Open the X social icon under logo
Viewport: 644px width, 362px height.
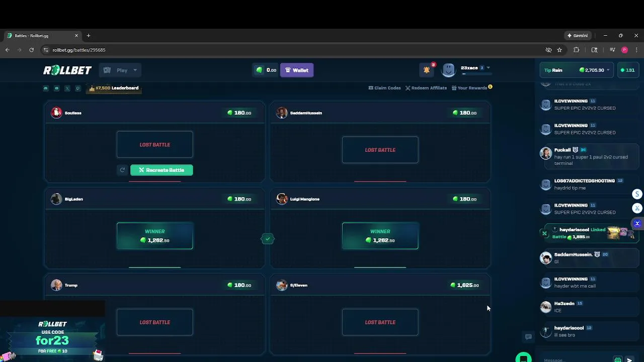point(67,88)
